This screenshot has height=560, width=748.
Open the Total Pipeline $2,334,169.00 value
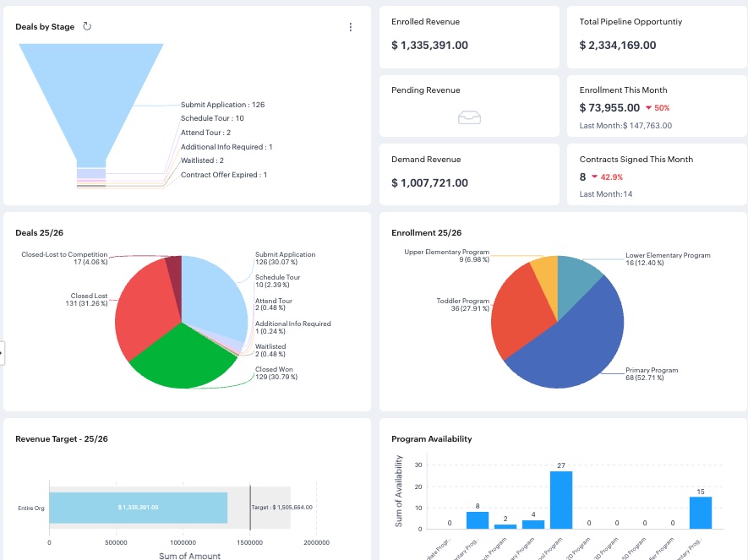coord(618,46)
